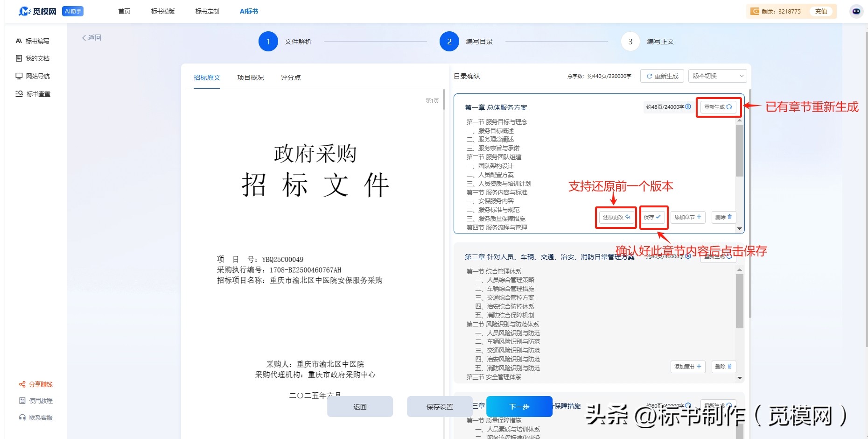Switch to the 项目概况 tab
This screenshot has width=868, height=439.
[x=250, y=78]
